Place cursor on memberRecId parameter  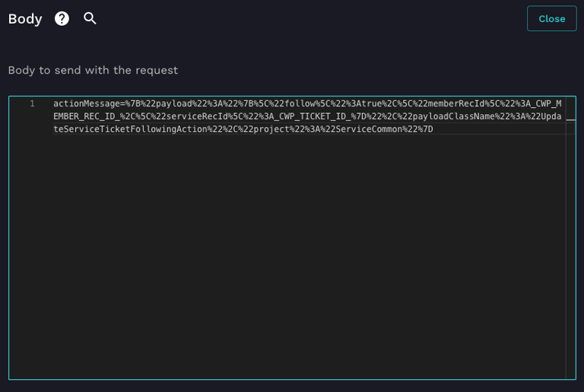pyautogui.click(x=456, y=103)
